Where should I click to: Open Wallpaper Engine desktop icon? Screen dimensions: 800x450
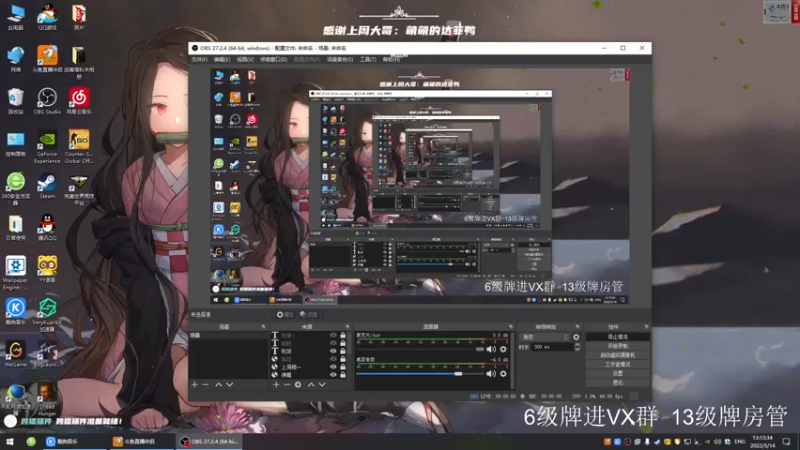15,273
